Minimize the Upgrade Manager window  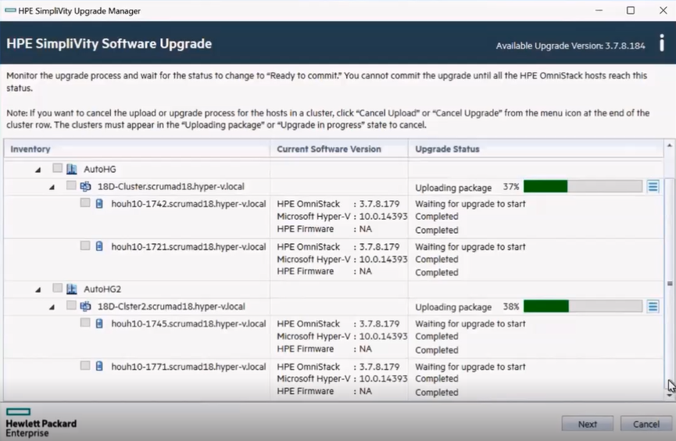coord(599,10)
